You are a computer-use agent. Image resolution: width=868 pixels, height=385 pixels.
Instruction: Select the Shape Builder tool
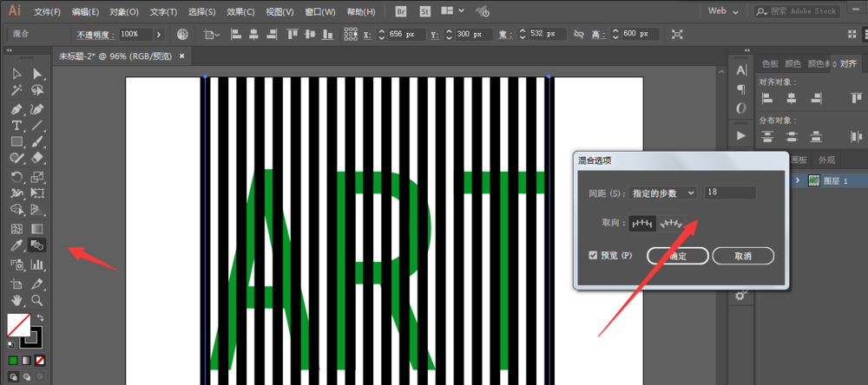(x=17, y=210)
